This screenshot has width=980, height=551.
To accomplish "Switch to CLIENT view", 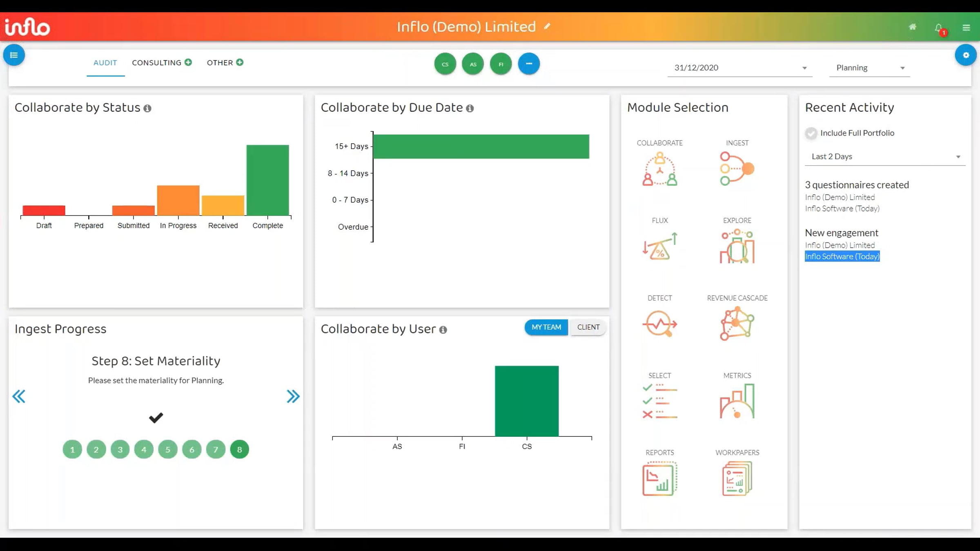I will [588, 327].
